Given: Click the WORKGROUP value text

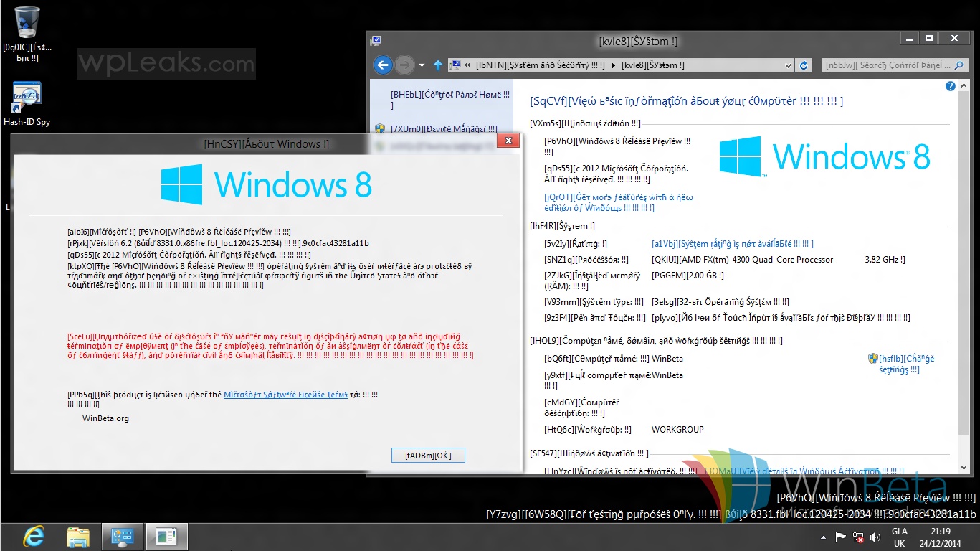Looking at the screenshot, I should click(x=677, y=430).
